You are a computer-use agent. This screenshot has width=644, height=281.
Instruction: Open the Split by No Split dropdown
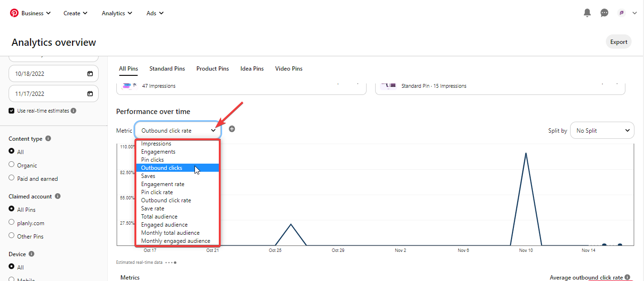(602, 130)
